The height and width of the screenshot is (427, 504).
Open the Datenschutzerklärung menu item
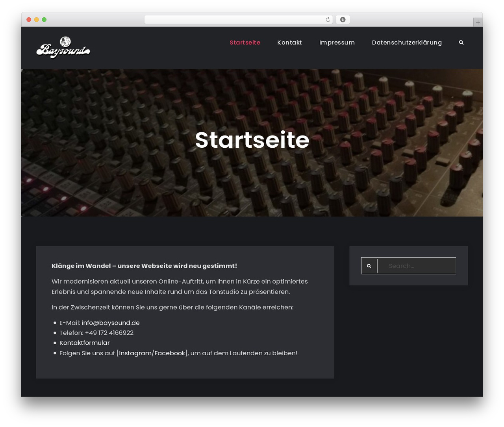(407, 43)
